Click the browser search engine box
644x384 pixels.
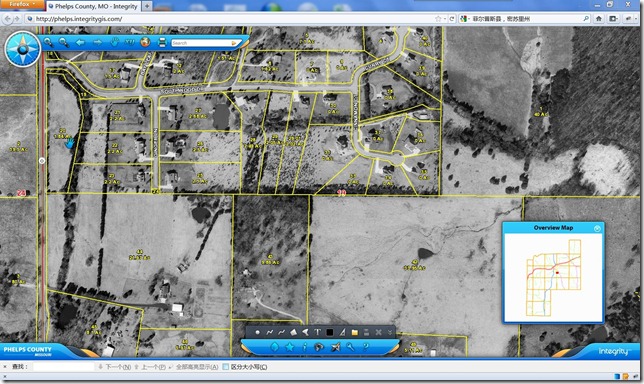click(x=524, y=19)
